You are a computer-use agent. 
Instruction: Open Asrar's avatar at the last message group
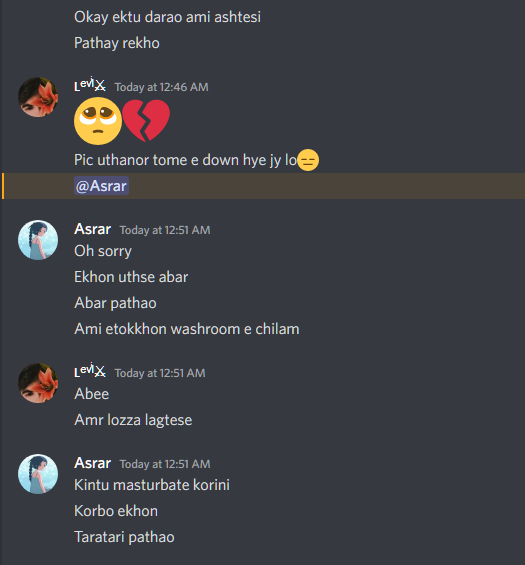pos(38,474)
